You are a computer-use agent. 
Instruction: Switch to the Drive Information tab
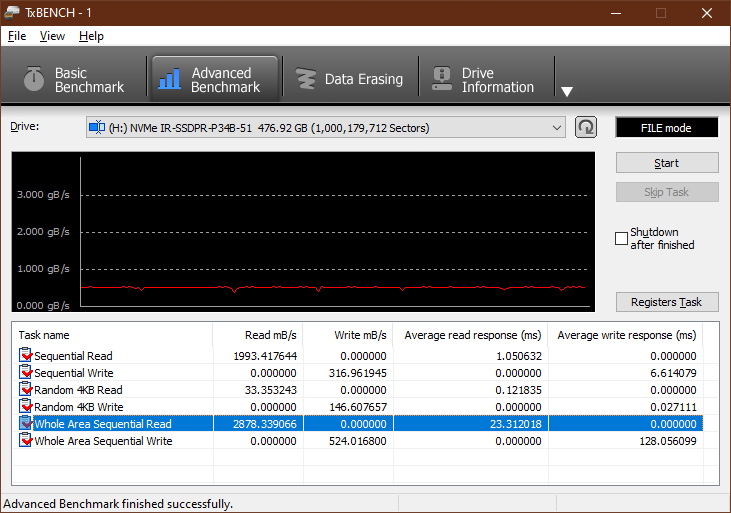click(486, 79)
